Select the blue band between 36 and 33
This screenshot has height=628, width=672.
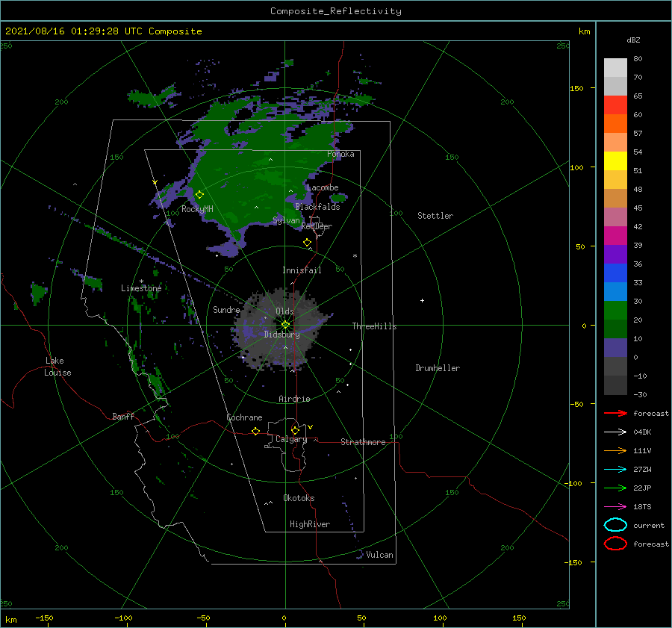click(x=615, y=273)
